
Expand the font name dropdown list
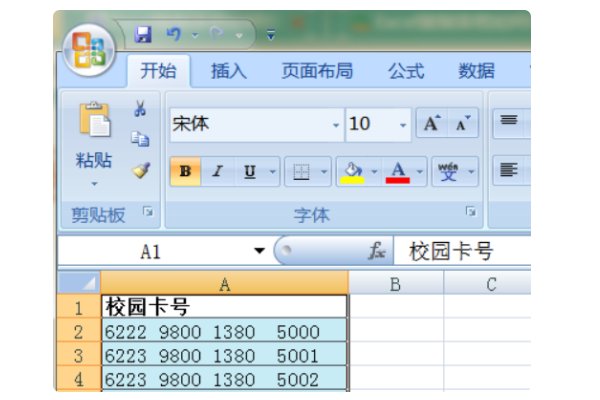coord(336,125)
